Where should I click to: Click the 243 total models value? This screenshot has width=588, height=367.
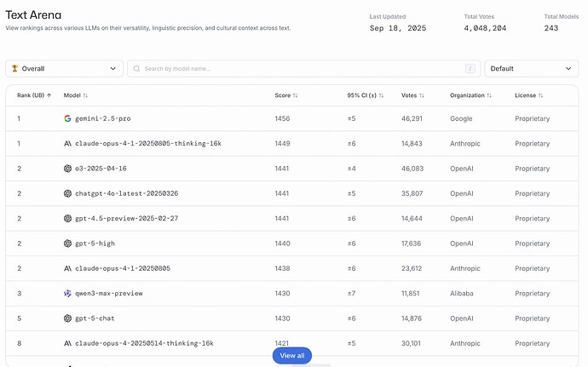[551, 28]
